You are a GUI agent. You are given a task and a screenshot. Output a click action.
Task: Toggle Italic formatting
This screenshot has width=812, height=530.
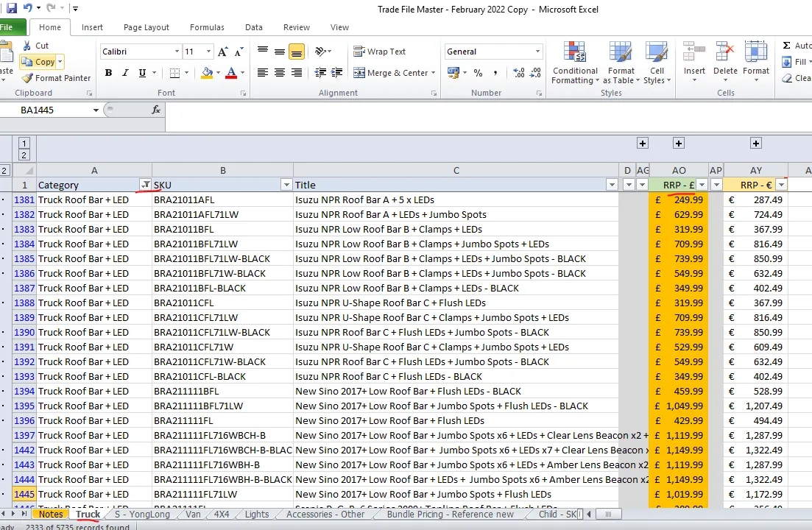point(125,73)
